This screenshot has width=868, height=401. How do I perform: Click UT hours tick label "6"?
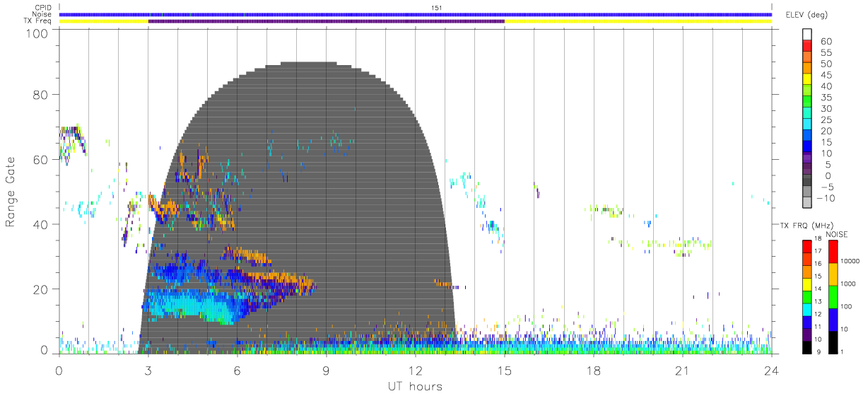(237, 369)
